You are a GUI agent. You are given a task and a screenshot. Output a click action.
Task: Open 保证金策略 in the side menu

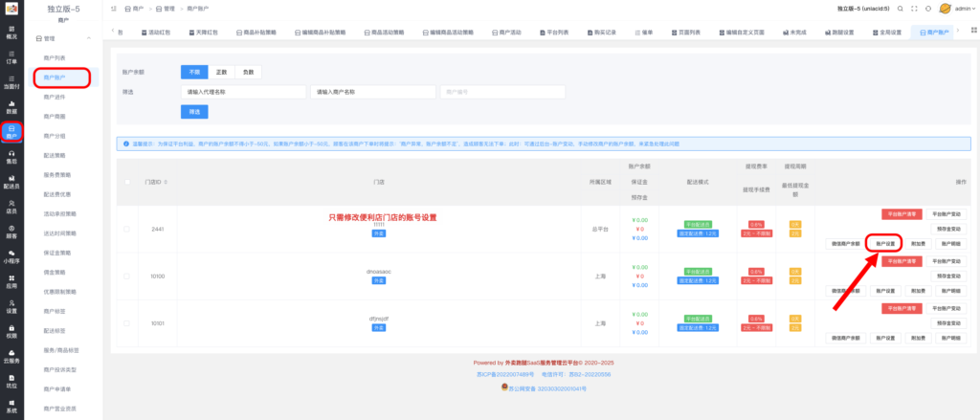(56, 253)
